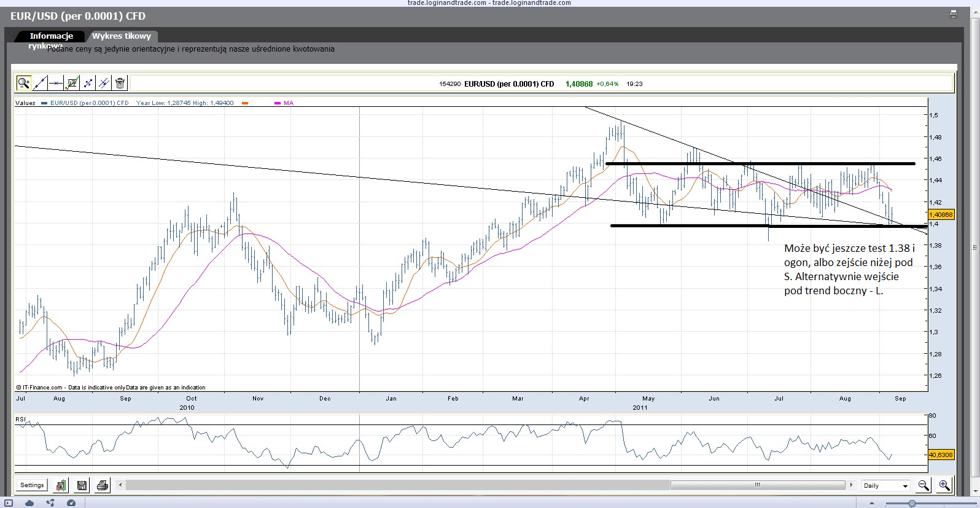Open the Informacje rynkowe tab
Screen dimensions: 980x508
51,36
